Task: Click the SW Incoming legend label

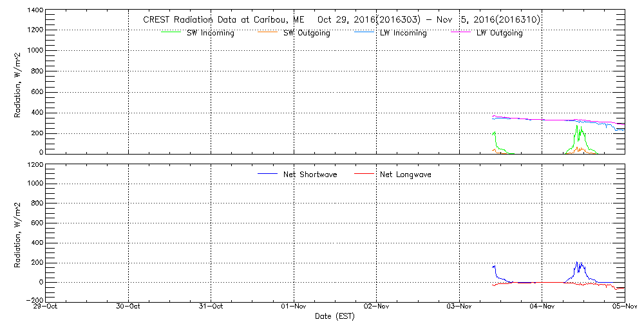Action: coord(210,33)
